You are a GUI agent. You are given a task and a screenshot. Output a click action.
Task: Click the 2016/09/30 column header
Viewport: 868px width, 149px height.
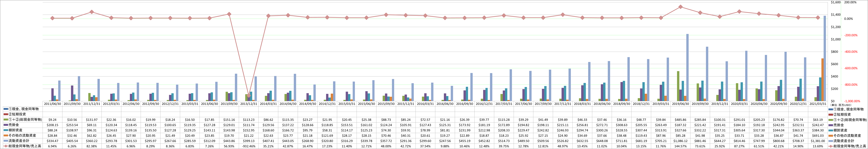point(465,104)
